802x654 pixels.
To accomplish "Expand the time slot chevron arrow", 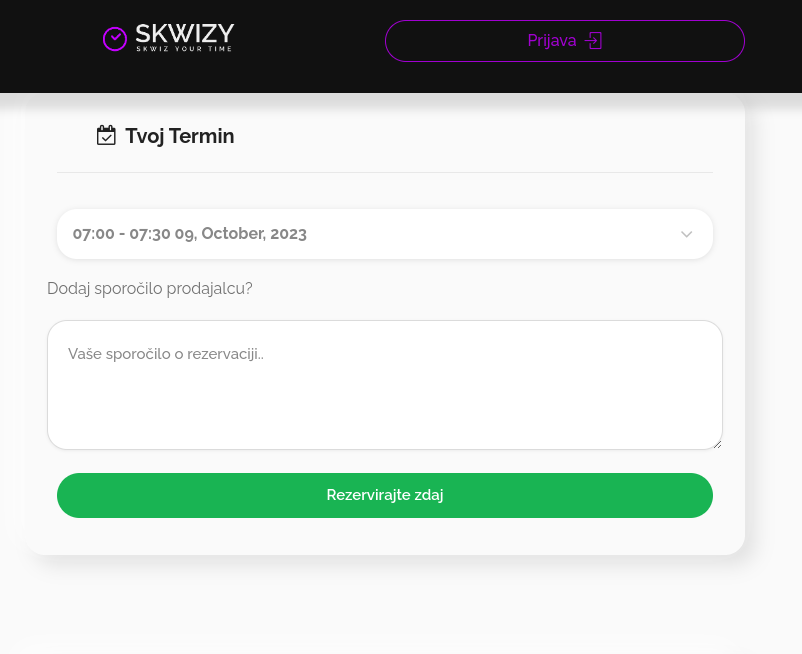I will (x=686, y=234).
